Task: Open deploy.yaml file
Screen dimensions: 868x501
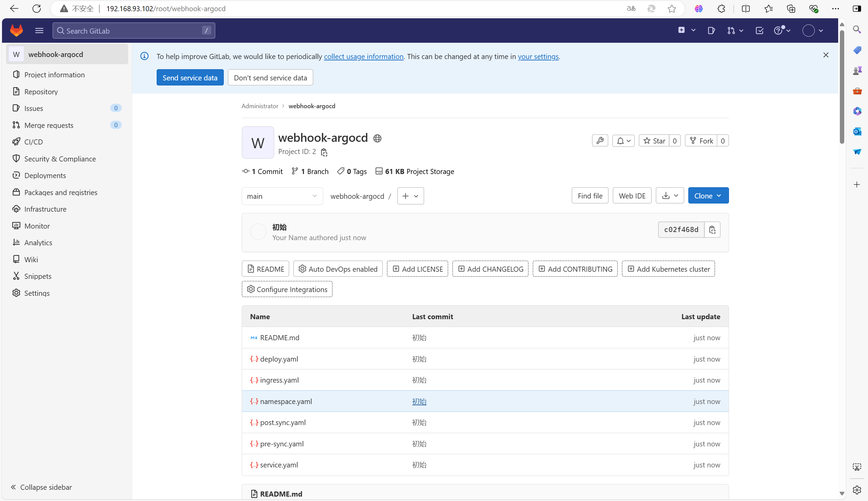Action: point(279,359)
